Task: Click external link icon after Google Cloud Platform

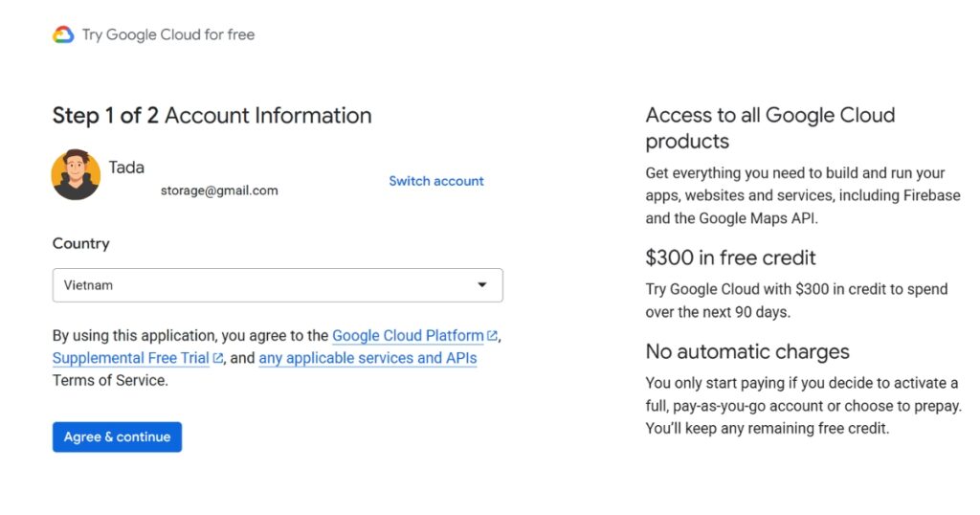Action: coord(493,336)
